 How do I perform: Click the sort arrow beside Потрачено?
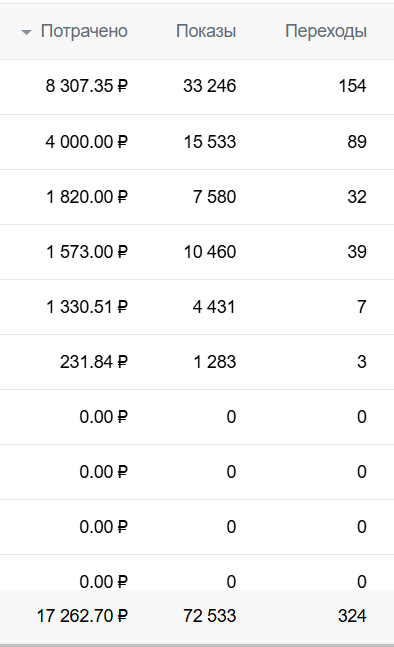pos(26,32)
